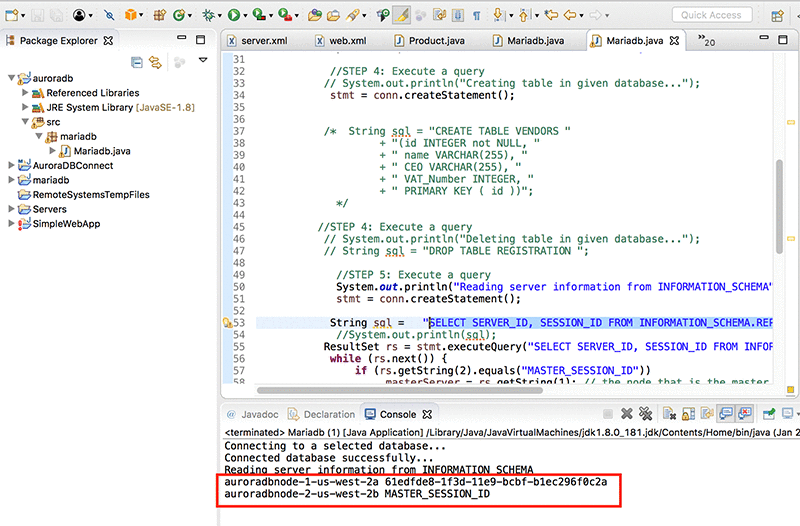The image size is (800, 526).
Task: Toggle Show Console on Standard Error
Action: 745,413
